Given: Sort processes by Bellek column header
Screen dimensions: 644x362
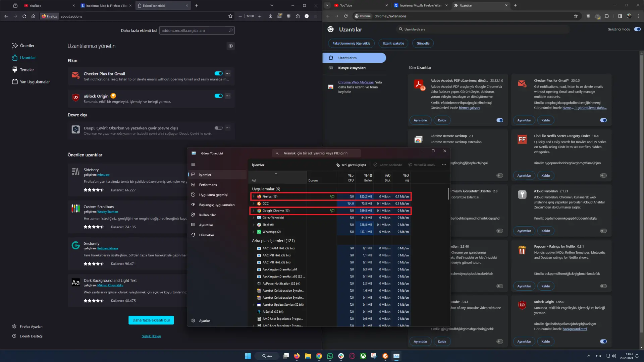Looking at the screenshot, I should 365,178.
